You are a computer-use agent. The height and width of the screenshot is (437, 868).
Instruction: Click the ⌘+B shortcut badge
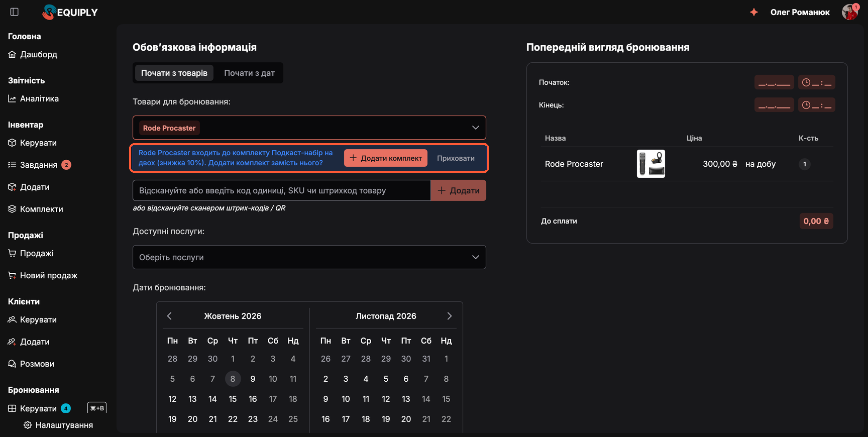(x=97, y=408)
